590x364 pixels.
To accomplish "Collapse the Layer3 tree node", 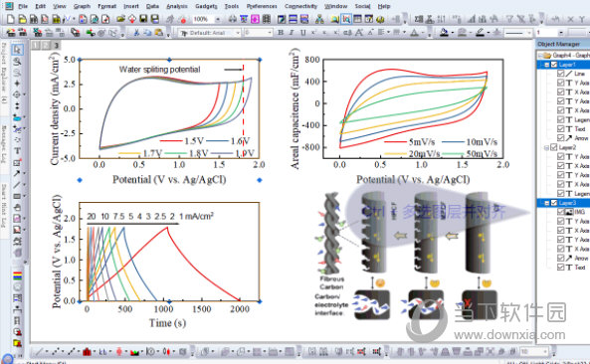I will point(547,203).
